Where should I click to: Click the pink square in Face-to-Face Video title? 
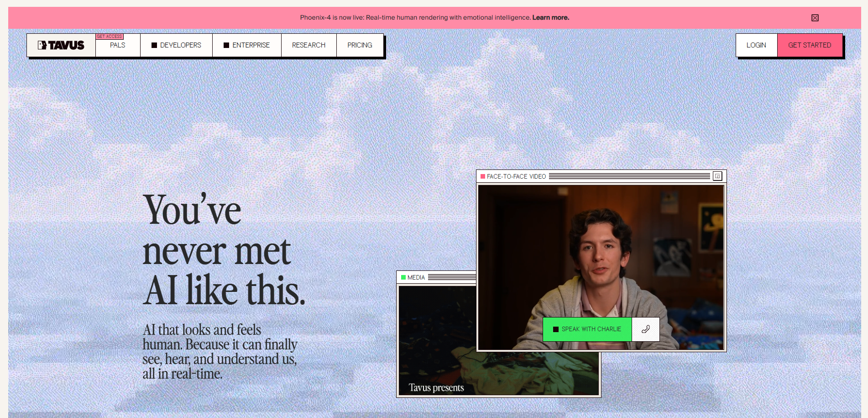pos(483,176)
